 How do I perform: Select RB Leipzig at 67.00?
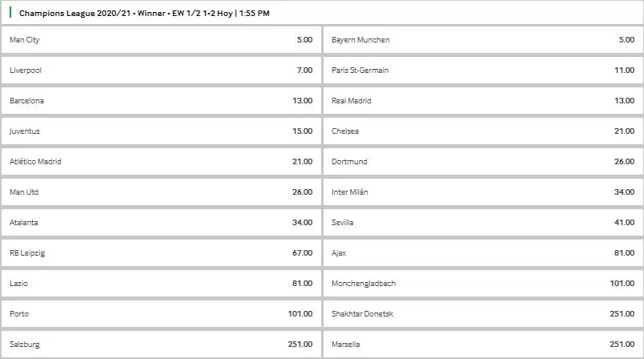click(x=160, y=252)
